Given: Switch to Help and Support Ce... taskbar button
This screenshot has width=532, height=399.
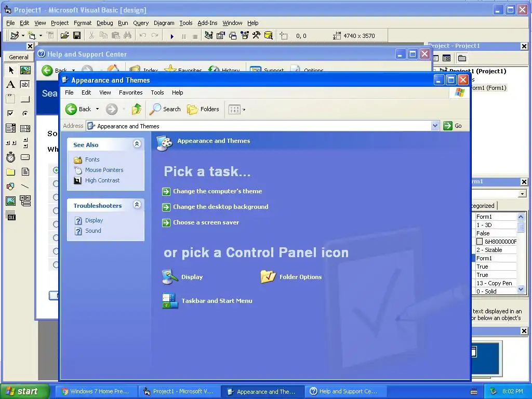Looking at the screenshot, I should coord(345,391).
